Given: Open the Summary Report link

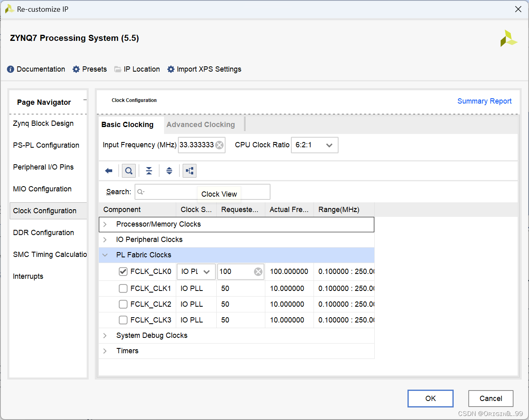Looking at the screenshot, I should 484,101.
